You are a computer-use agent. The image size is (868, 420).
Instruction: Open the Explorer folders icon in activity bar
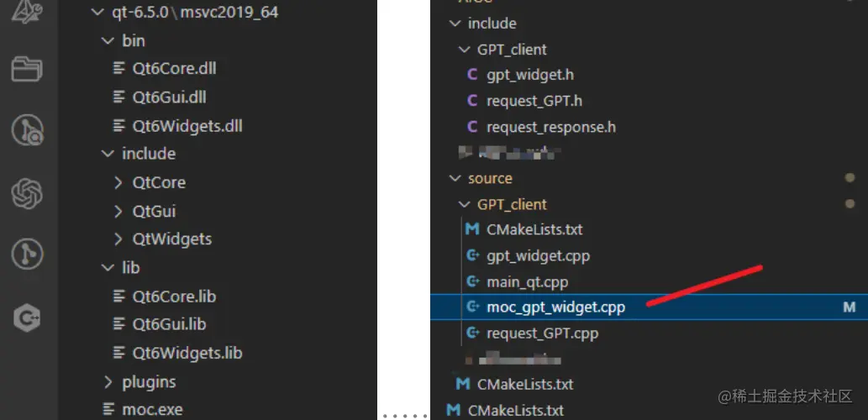pyautogui.click(x=27, y=70)
